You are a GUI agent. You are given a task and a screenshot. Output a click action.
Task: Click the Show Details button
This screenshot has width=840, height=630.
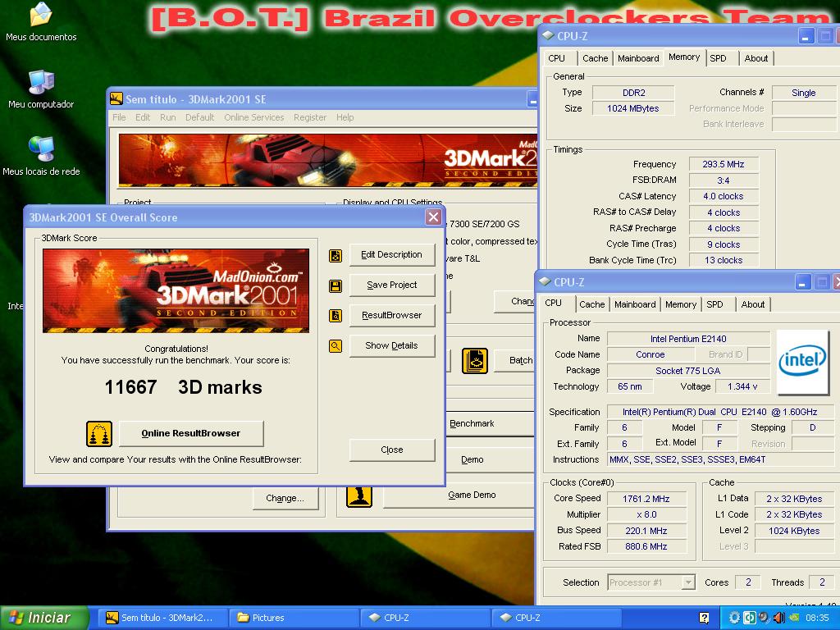[391, 345]
